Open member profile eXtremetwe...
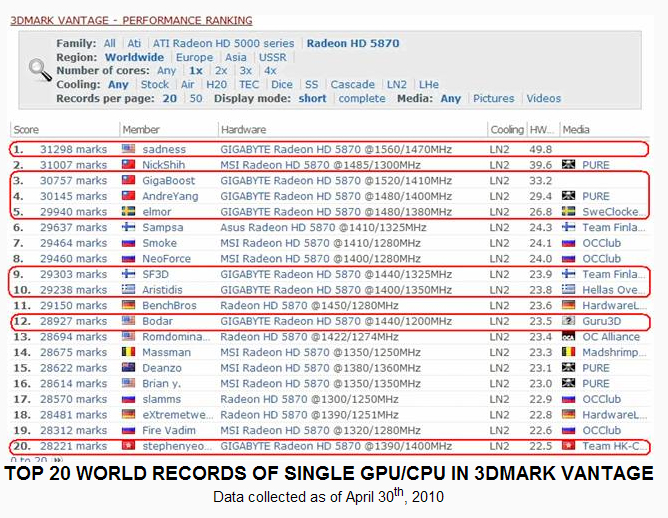 coord(178,415)
